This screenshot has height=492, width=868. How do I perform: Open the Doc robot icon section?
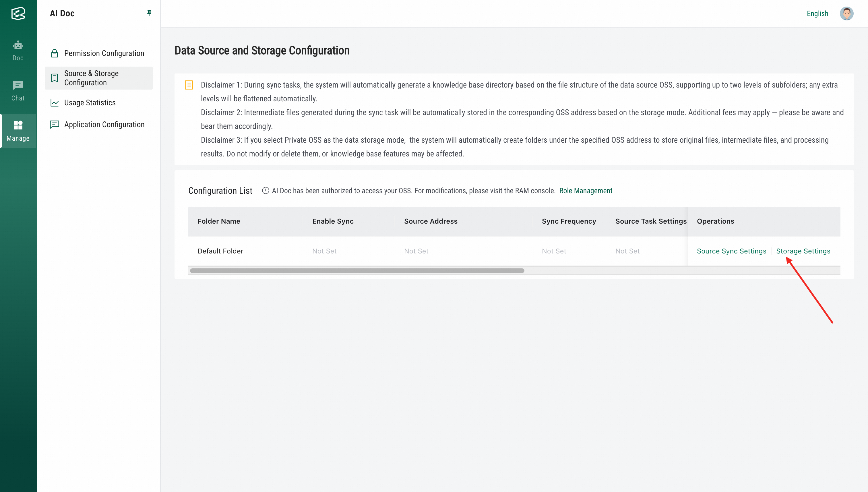click(18, 45)
